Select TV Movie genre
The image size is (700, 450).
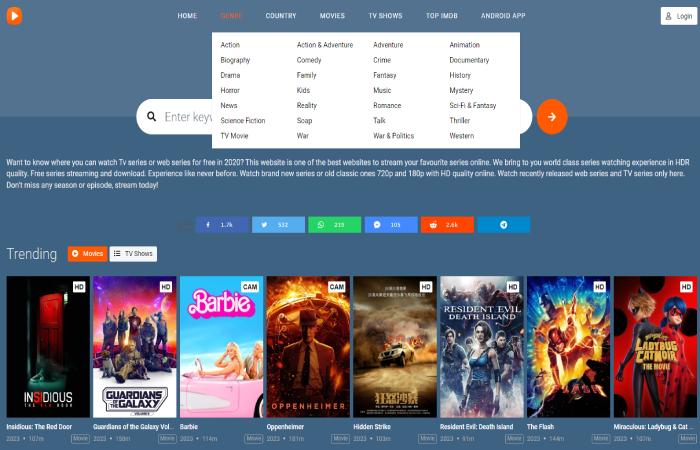(234, 136)
